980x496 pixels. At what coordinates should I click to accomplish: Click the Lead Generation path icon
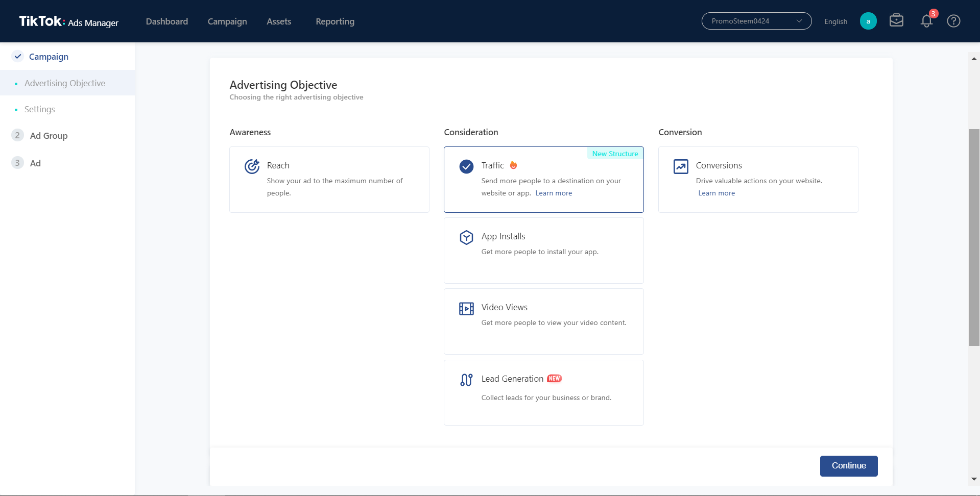point(466,380)
